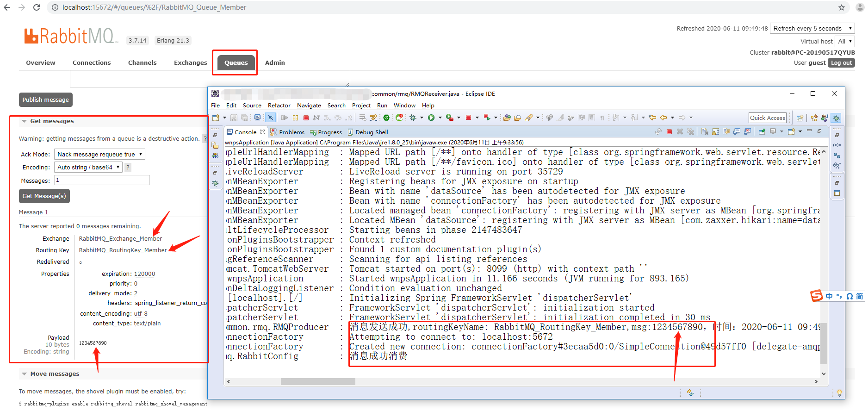Click the green Spring Boot power icon
The width and height of the screenshot is (868, 411).
click(386, 118)
